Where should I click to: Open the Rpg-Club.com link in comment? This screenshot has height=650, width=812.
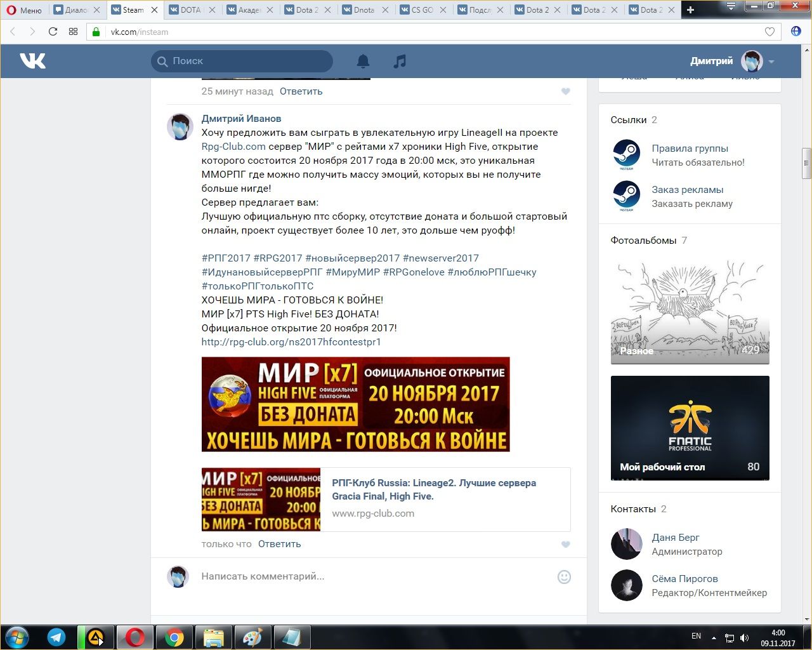pyautogui.click(x=233, y=147)
